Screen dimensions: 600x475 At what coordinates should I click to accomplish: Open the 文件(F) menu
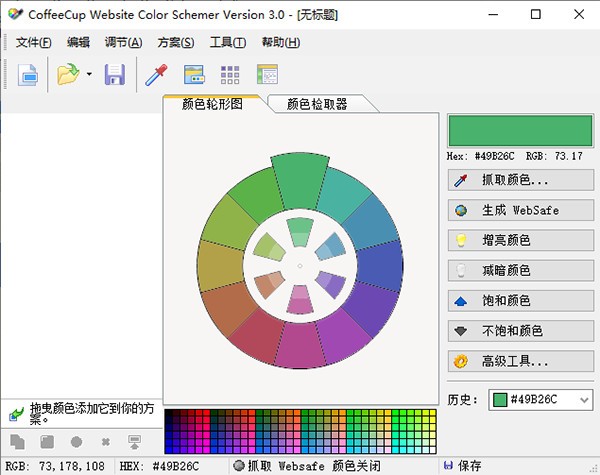pos(33,42)
